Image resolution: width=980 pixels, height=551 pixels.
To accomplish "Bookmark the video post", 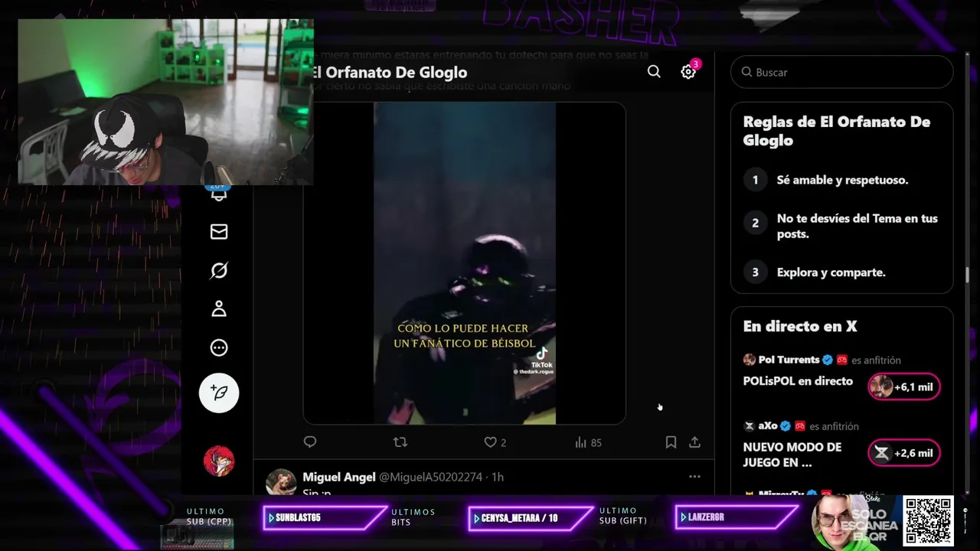I will pyautogui.click(x=671, y=442).
